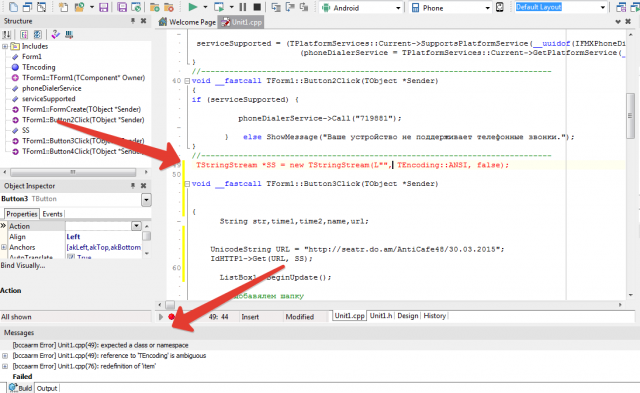Image resolution: width=640 pixels, height=393 pixels.
Task: Click the checkmark question icon in Structure toolbar
Action: (x=56, y=35)
